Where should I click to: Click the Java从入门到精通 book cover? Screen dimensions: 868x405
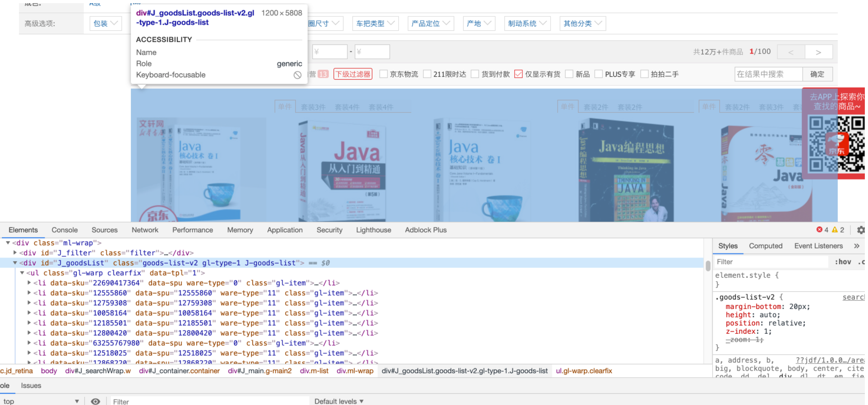[343, 171]
